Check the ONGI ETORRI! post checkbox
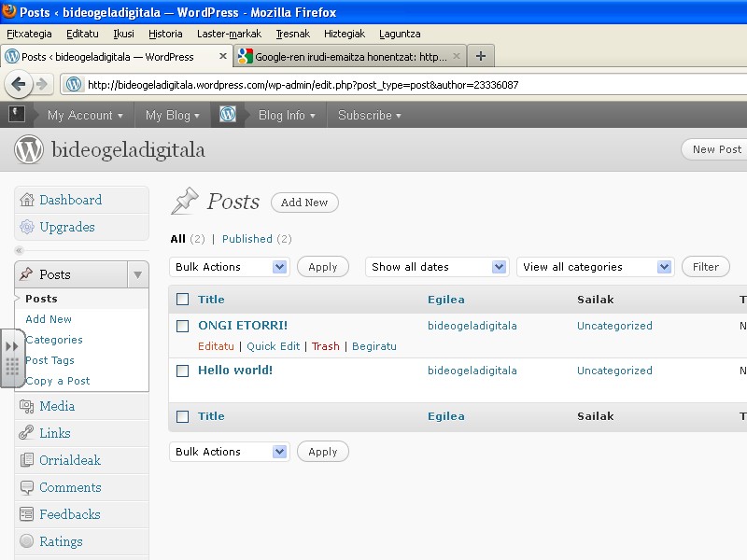This screenshot has height=560, width=747. 183,326
